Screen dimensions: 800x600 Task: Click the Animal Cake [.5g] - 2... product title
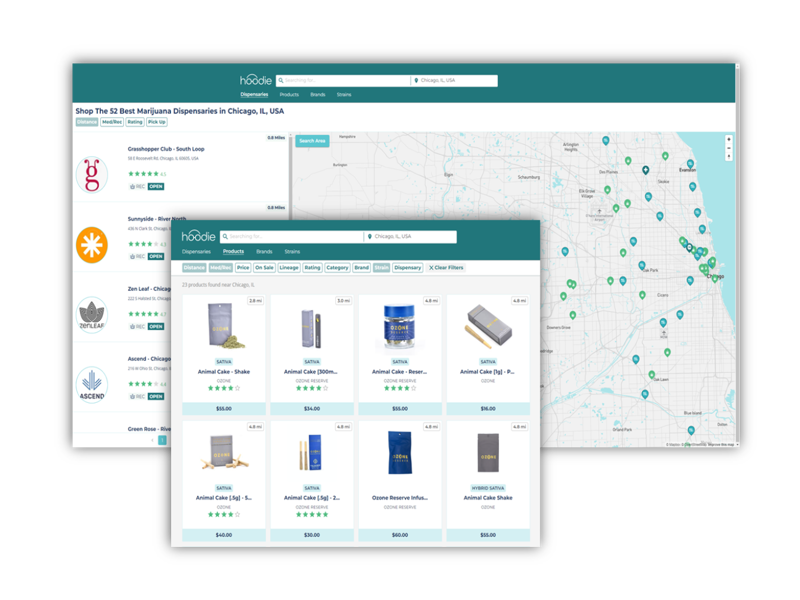click(312, 497)
